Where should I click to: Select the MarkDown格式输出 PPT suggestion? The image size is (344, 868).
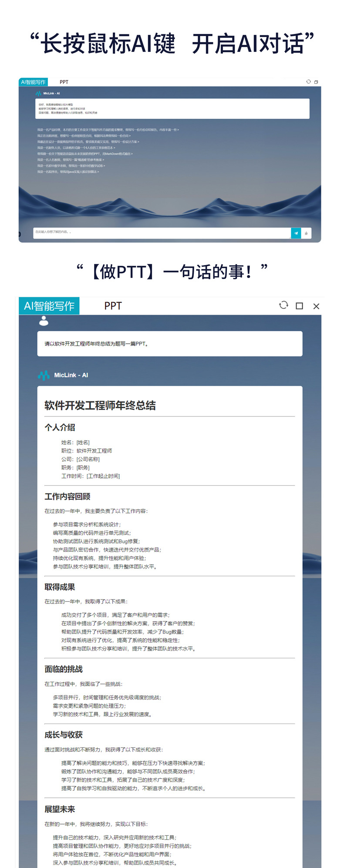[x=85, y=154]
